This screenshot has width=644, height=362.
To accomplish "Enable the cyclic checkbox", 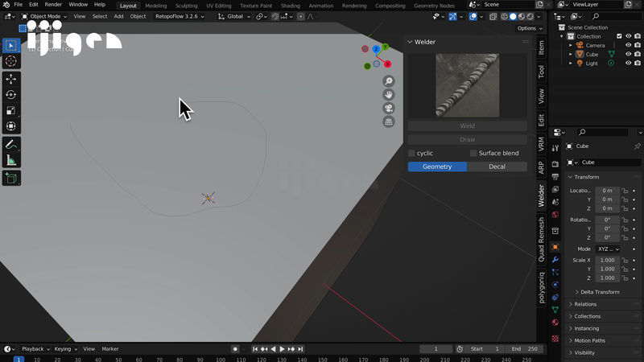I will (x=411, y=153).
